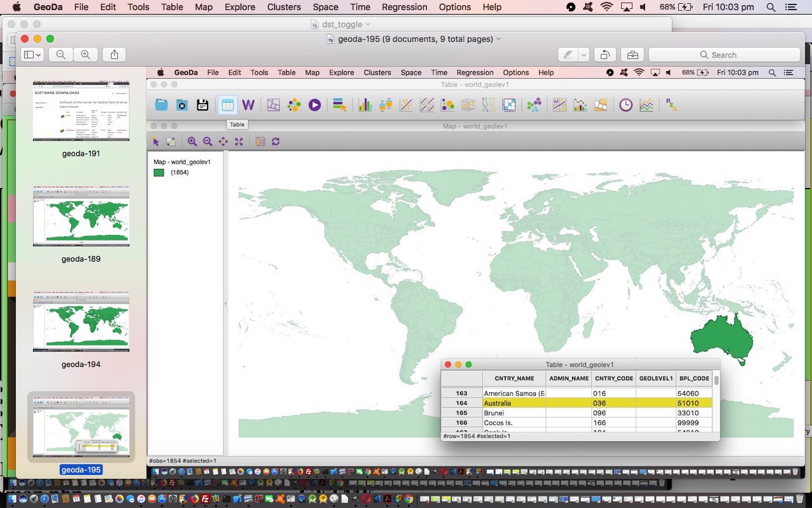This screenshot has width=812, height=508.
Task: Click the scatter plot matrix icon
Action: pyautogui.click(x=427, y=105)
